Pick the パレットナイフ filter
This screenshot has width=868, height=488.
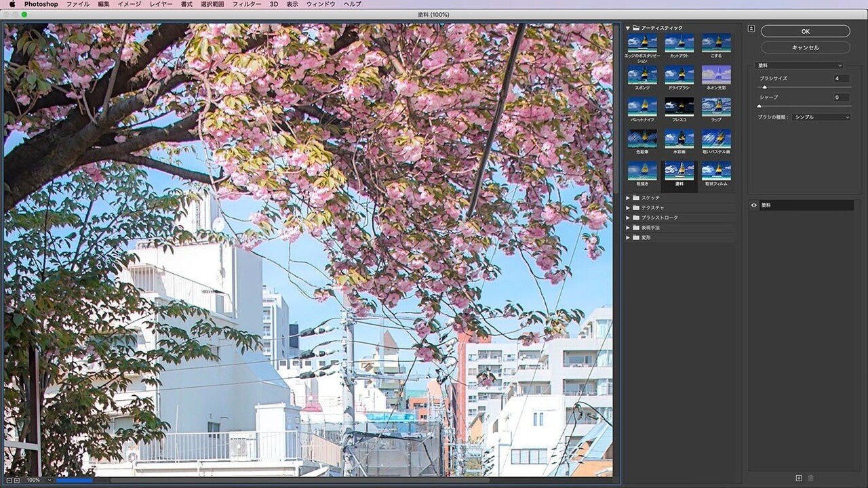pyautogui.click(x=642, y=106)
